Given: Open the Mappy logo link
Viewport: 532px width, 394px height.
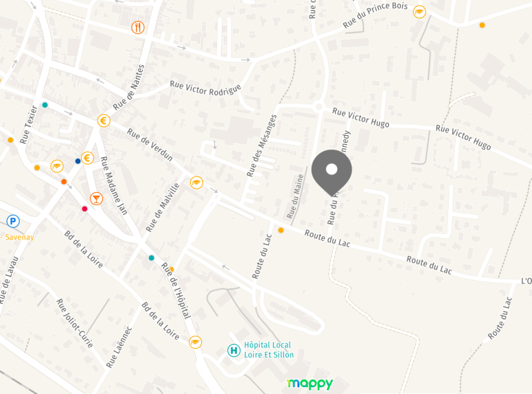Looking at the screenshot, I should click(x=310, y=384).
